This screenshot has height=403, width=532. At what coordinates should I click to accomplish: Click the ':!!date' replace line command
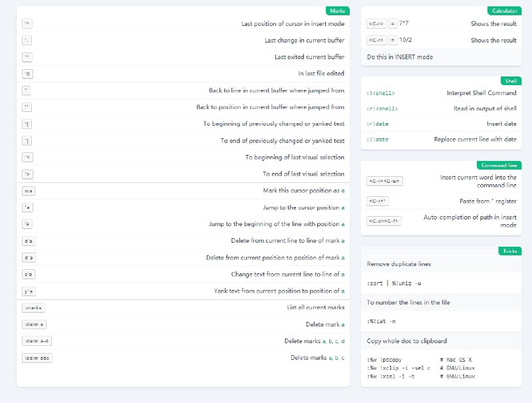pyautogui.click(x=378, y=140)
